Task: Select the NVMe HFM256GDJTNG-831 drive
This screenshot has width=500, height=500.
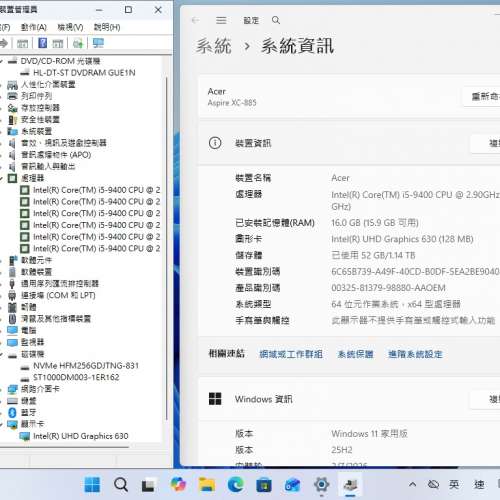Action: pos(86,366)
